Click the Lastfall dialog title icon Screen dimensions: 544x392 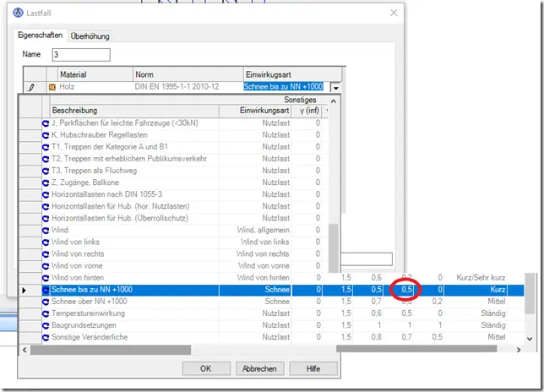(18, 13)
